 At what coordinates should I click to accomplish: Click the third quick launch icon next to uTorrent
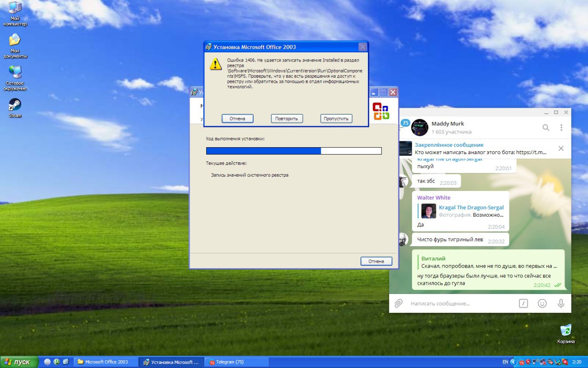point(66,362)
